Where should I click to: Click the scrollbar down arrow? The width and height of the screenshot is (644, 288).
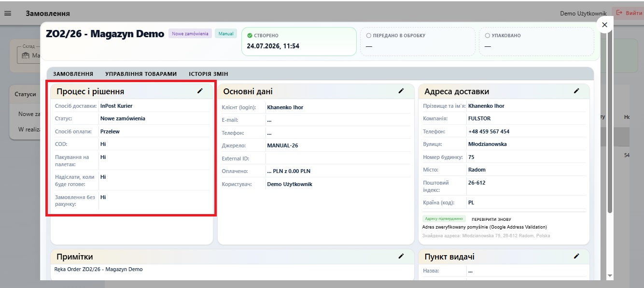pyautogui.click(x=610, y=275)
